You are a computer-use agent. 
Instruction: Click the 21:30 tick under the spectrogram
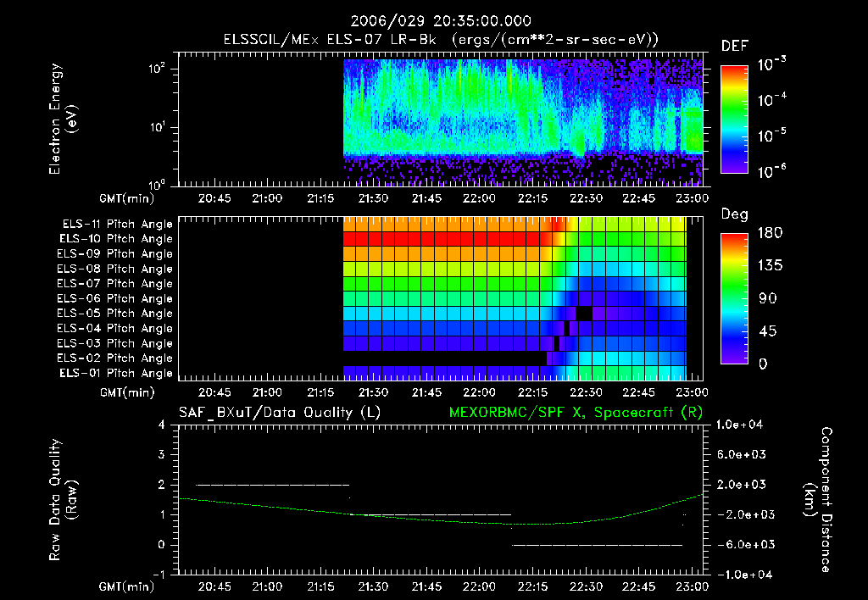pos(373,198)
